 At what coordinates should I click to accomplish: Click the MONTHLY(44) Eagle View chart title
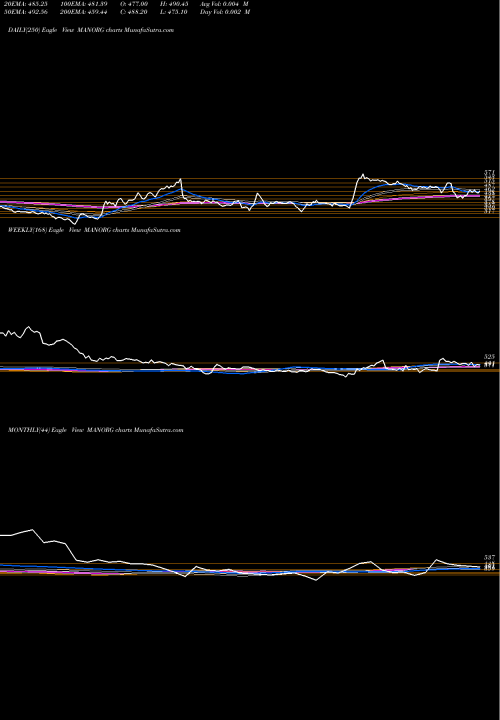click(x=96, y=430)
